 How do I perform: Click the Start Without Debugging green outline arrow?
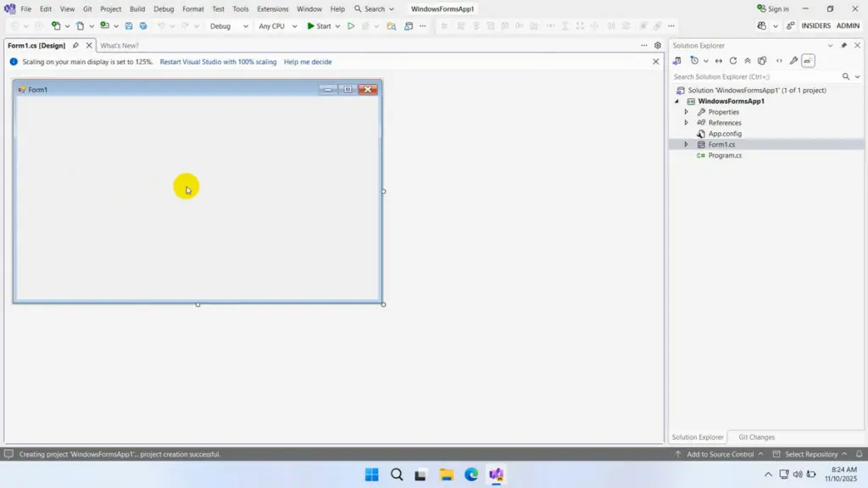click(x=351, y=26)
